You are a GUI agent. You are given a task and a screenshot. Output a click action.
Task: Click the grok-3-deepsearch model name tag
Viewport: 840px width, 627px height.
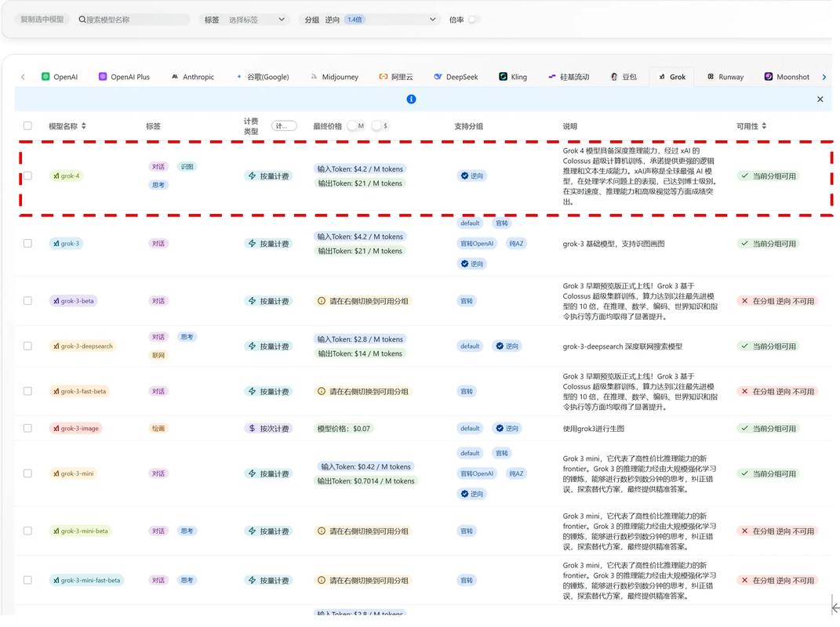tap(82, 346)
